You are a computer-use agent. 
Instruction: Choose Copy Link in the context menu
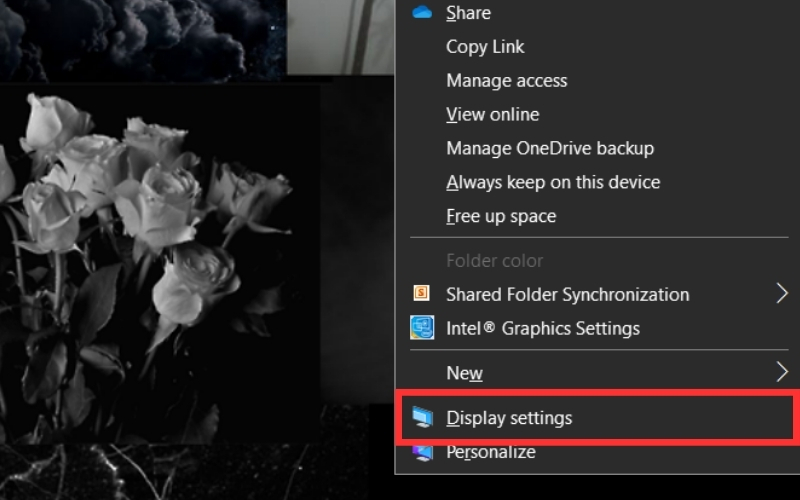(x=485, y=47)
